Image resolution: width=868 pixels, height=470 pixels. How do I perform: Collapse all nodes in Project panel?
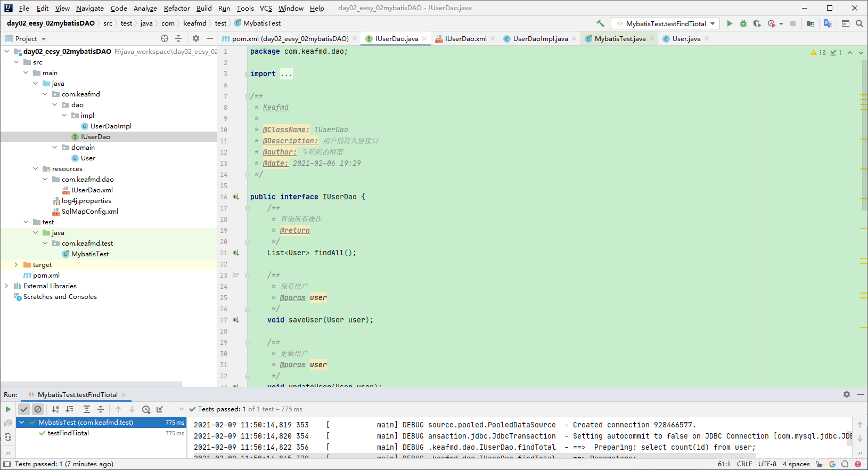click(178, 38)
